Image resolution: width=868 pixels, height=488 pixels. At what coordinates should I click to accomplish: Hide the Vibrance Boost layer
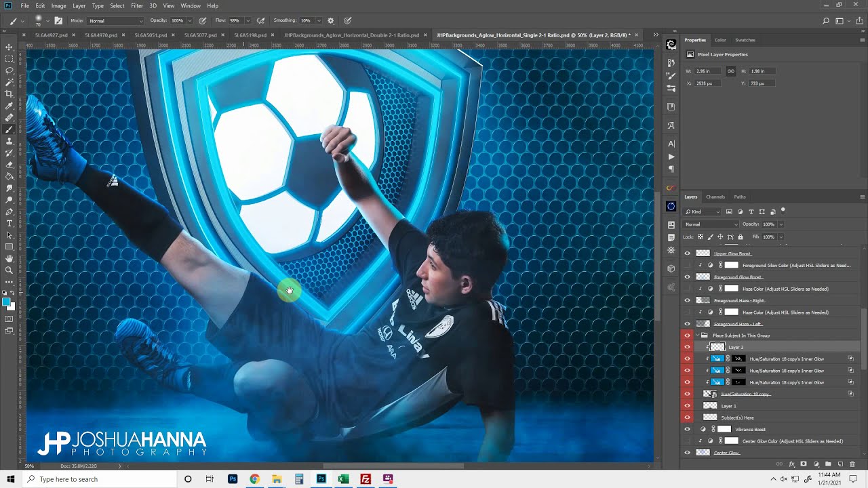[687, 429]
